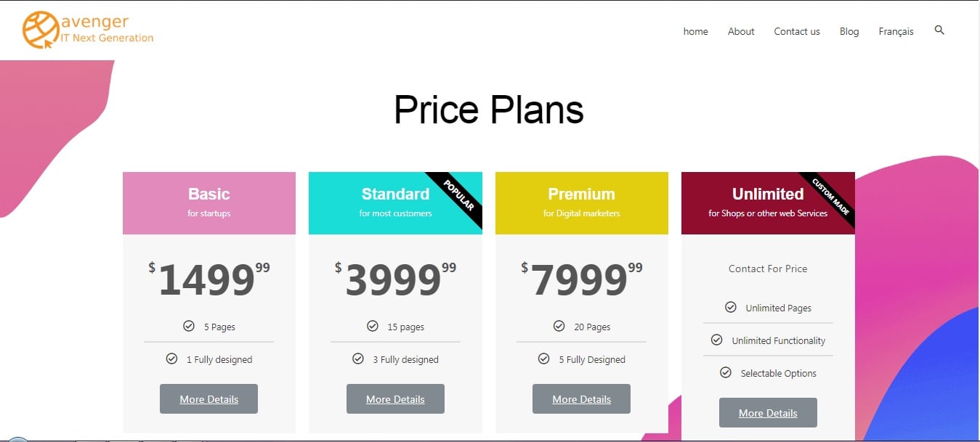Open the search magnifier icon
The width and height of the screenshot is (980, 442).
[x=939, y=30]
